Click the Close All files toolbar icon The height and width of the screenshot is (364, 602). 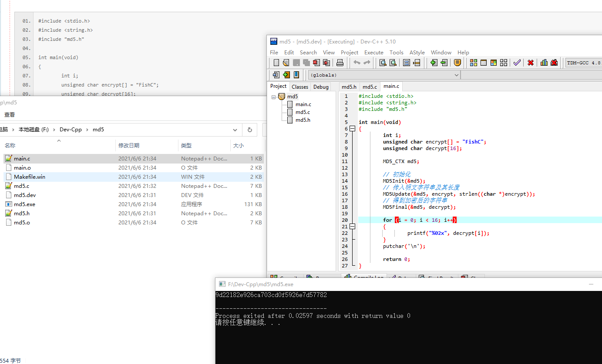(326, 63)
